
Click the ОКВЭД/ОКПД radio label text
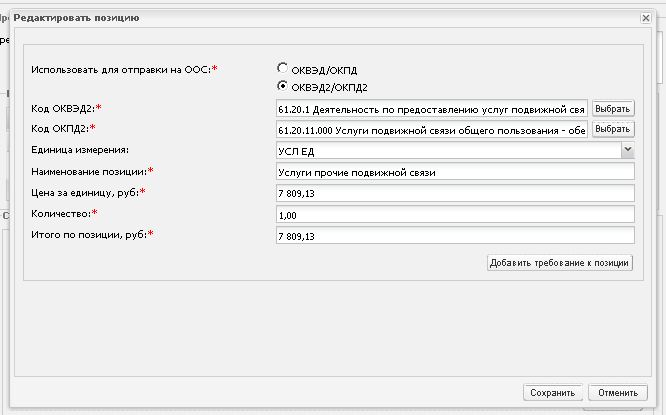(324, 70)
